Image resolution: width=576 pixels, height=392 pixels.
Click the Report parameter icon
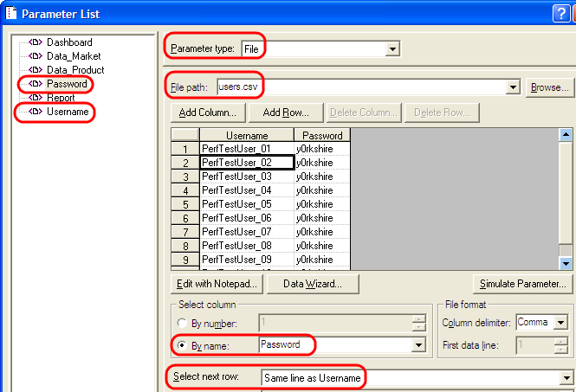click(x=36, y=98)
